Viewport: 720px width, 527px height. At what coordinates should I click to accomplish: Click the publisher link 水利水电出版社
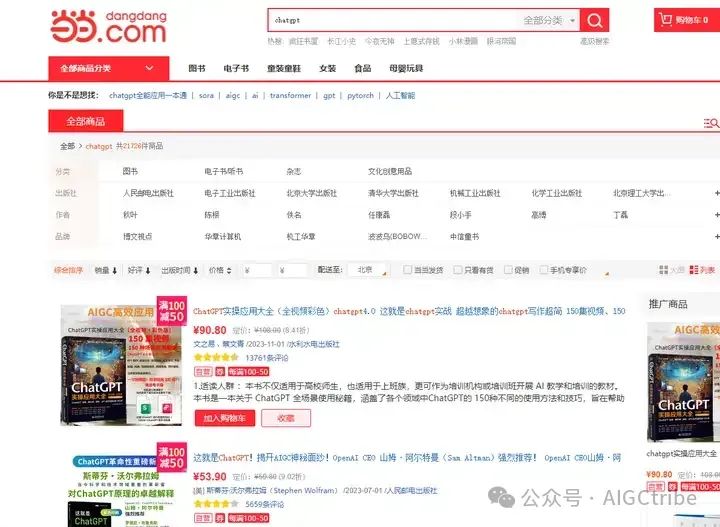314,344
